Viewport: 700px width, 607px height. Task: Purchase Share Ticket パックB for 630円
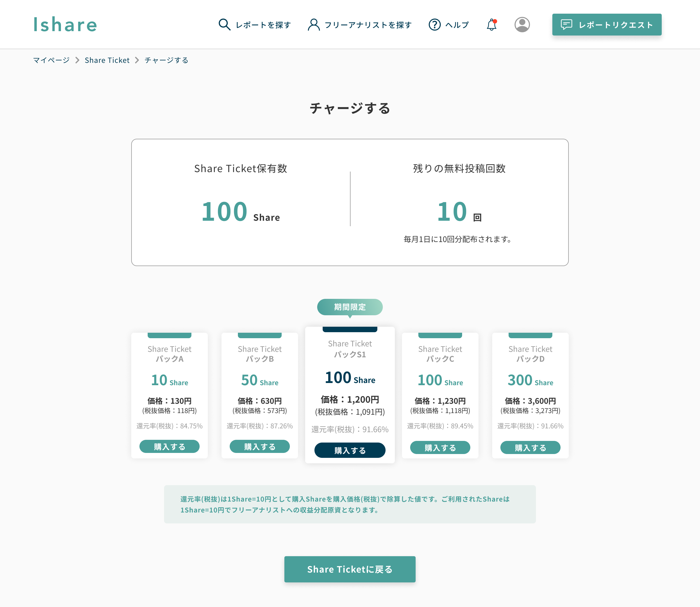259,446
